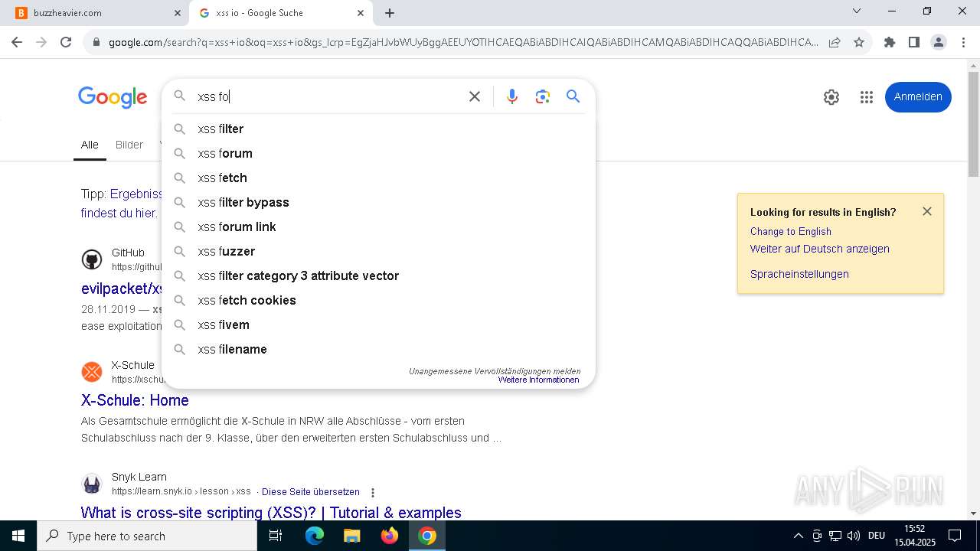Focus the Google search input field
The image size is (980, 551).
pos(329,96)
